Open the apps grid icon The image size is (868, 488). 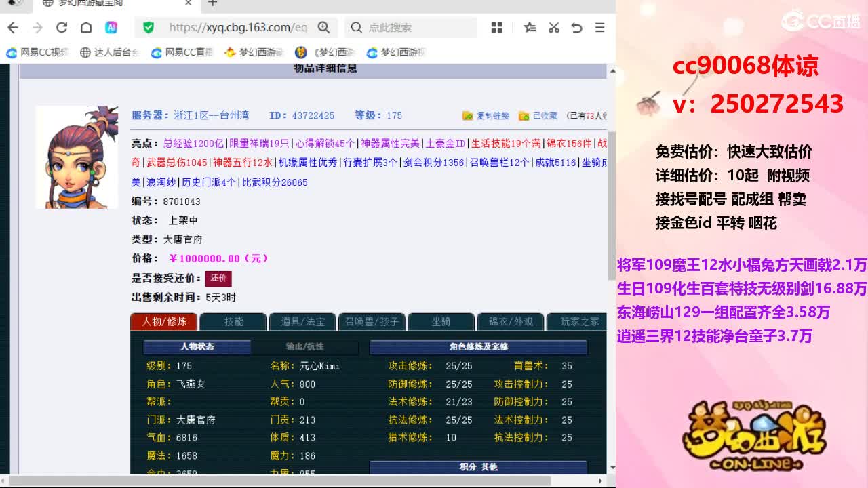click(x=497, y=27)
